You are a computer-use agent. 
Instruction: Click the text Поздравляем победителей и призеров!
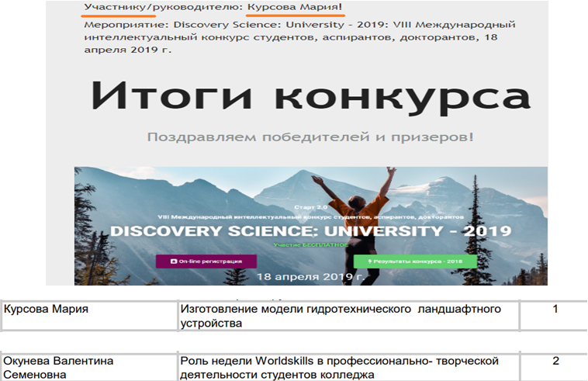point(310,137)
